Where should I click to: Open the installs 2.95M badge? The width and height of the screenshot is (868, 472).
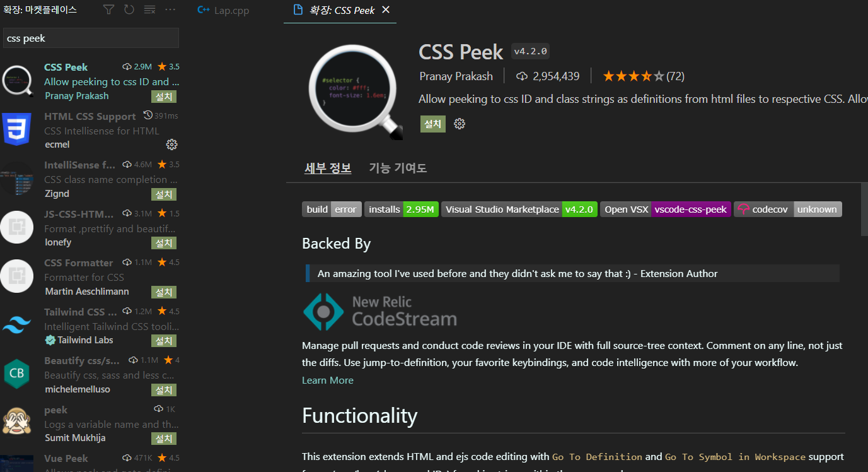(x=402, y=209)
